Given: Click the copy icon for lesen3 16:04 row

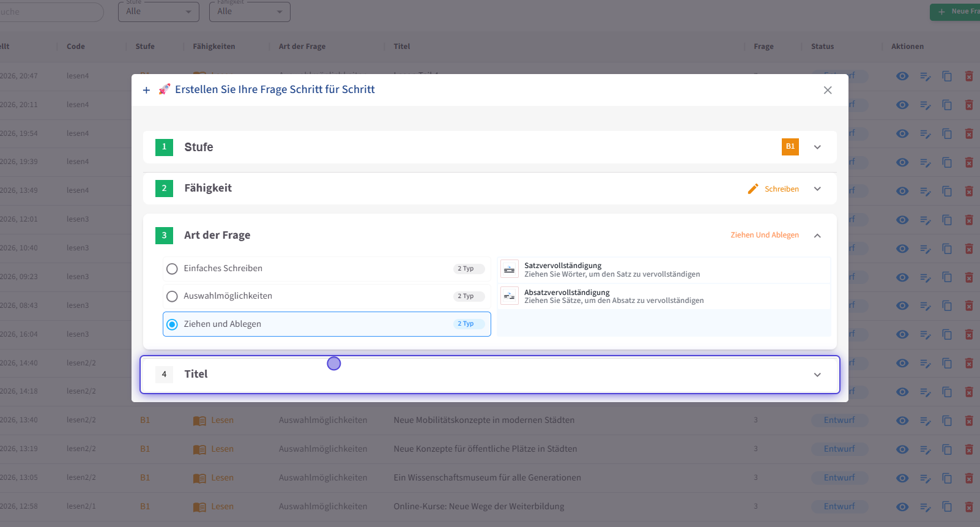Looking at the screenshot, I should click(x=947, y=335).
